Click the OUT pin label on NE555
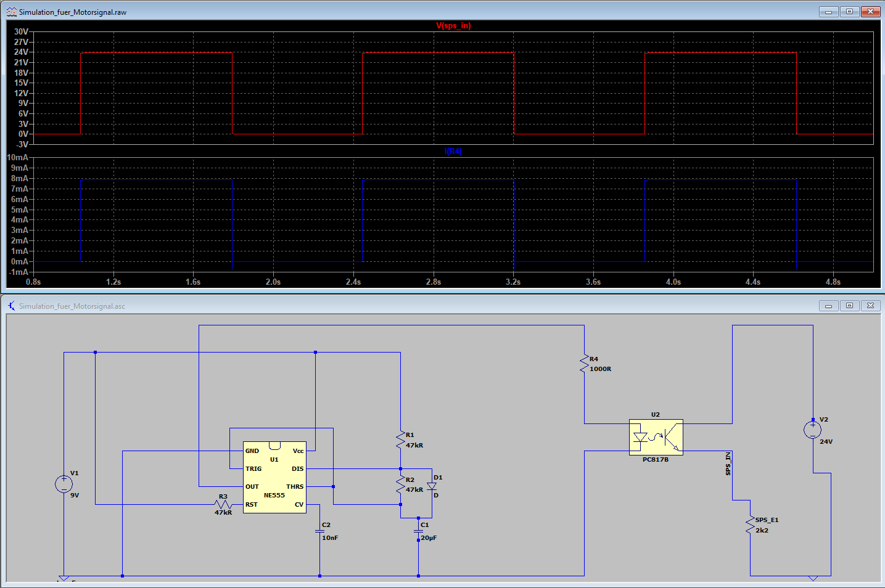This screenshot has width=885, height=588. pos(252,487)
